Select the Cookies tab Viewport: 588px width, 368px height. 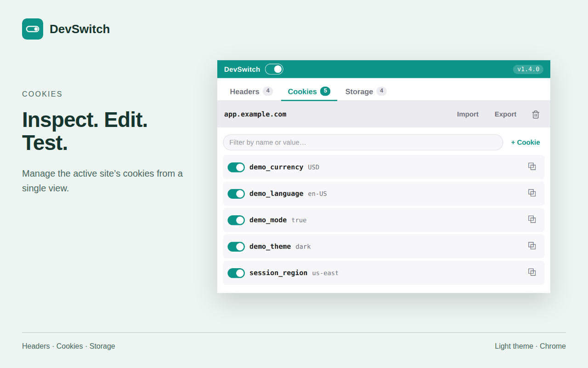point(309,91)
